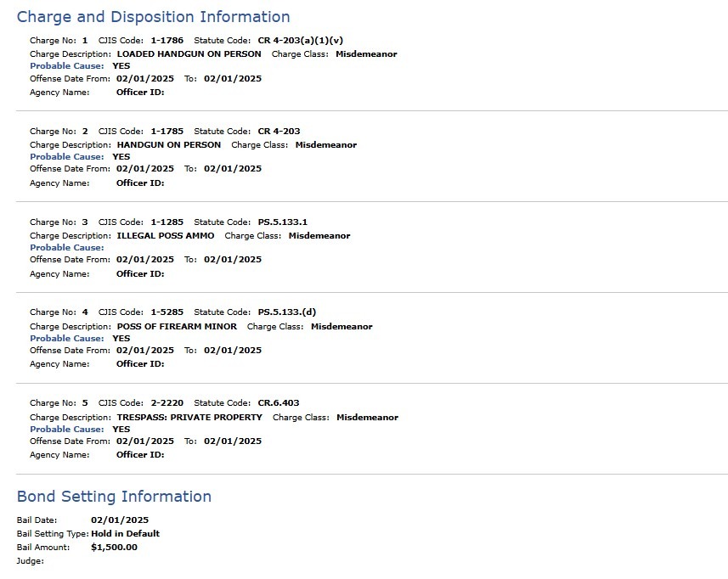Select CJIS code 1-1786
Image resolution: width=728 pixels, height=579 pixels.
[x=167, y=41]
